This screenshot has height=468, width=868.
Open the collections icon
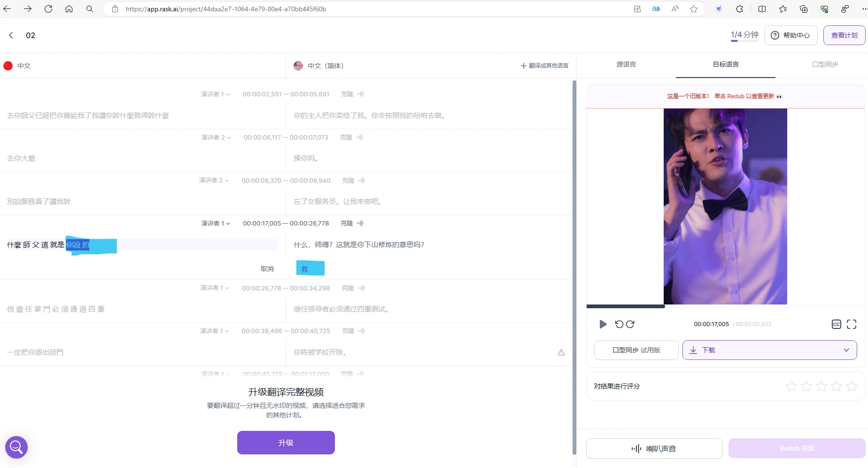click(804, 9)
